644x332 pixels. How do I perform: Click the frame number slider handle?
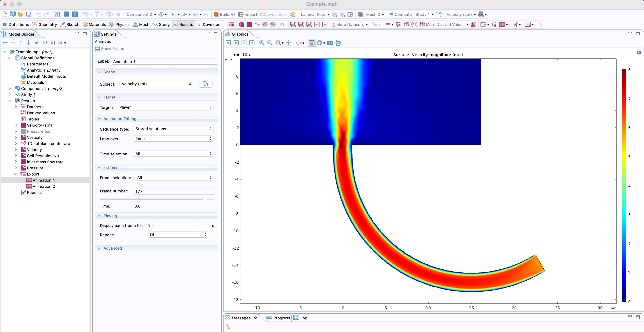coord(204,199)
